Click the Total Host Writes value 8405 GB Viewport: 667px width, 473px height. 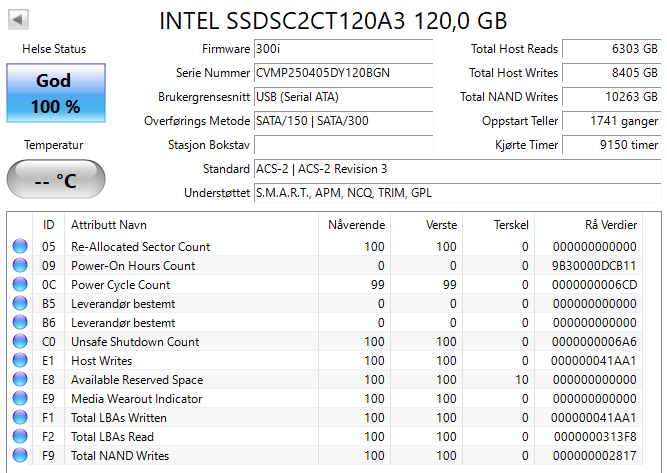click(x=612, y=73)
